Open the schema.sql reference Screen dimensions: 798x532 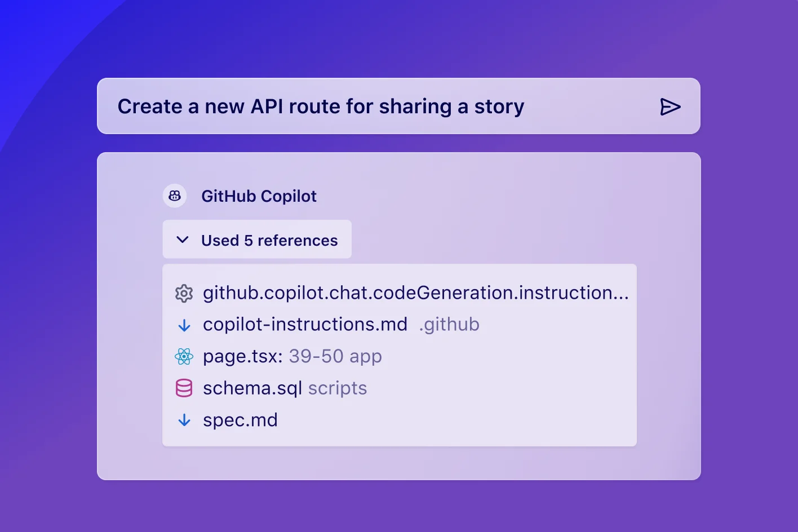pyautogui.click(x=252, y=388)
